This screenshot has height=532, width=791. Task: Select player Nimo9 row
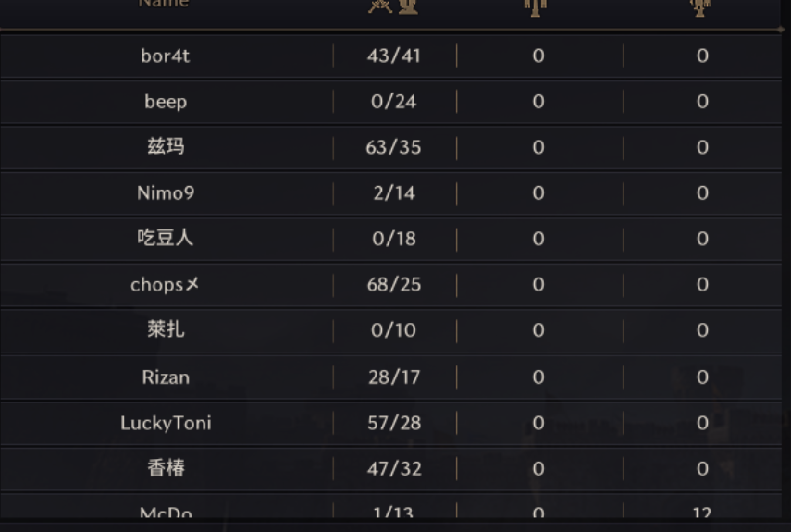click(x=391, y=193)
